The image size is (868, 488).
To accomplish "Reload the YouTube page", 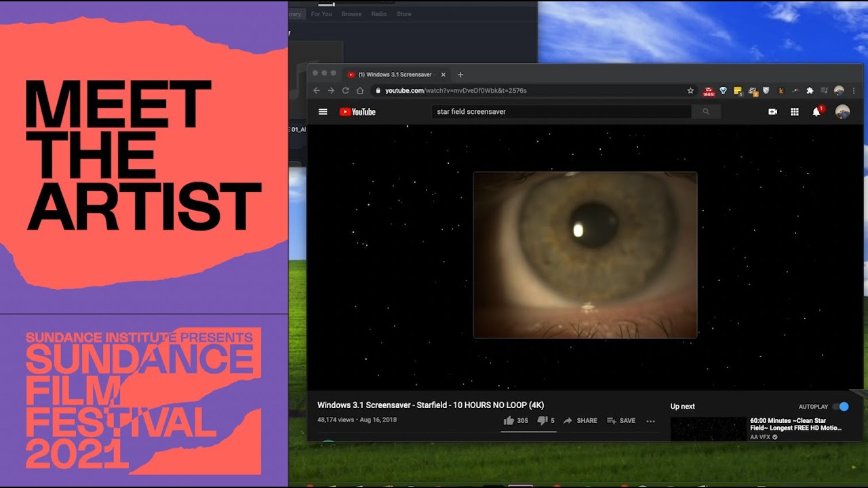I will tap(345, 90).
